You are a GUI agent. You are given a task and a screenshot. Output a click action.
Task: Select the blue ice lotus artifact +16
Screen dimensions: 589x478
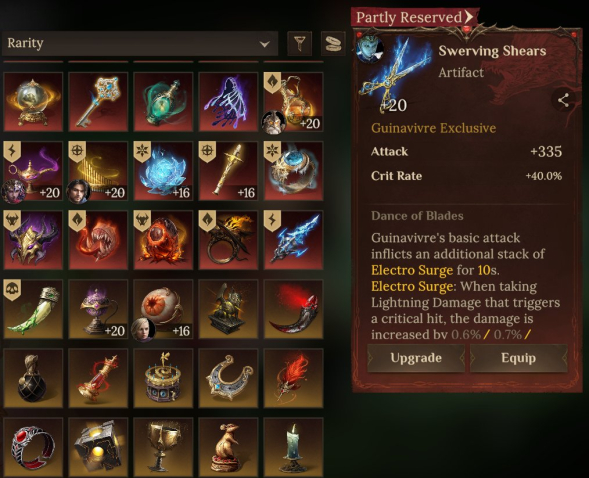click(163, 171)
